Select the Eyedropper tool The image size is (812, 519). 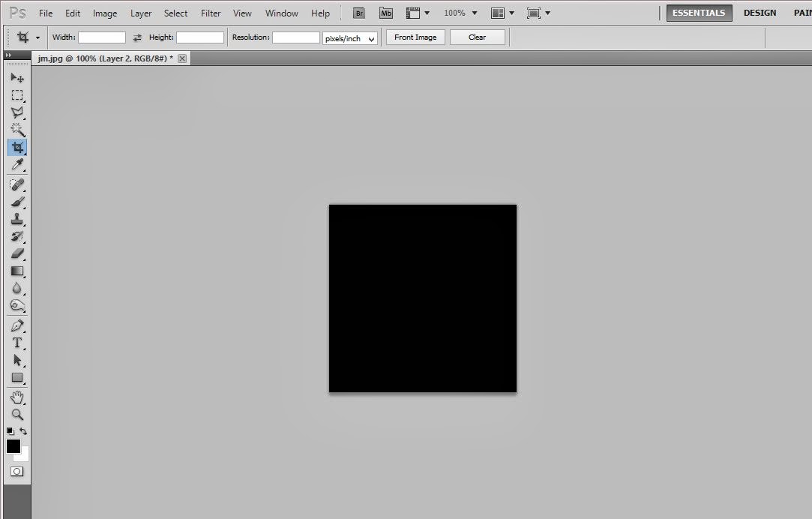(x=17, y=165)
